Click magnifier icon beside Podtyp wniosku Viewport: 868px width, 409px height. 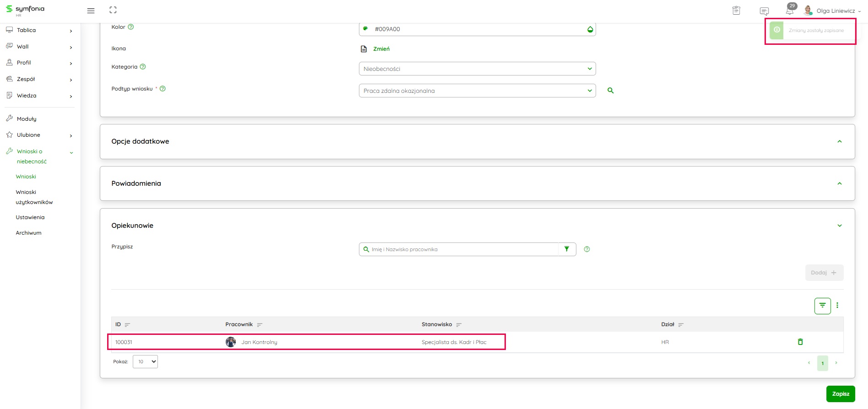pos(610,91)
